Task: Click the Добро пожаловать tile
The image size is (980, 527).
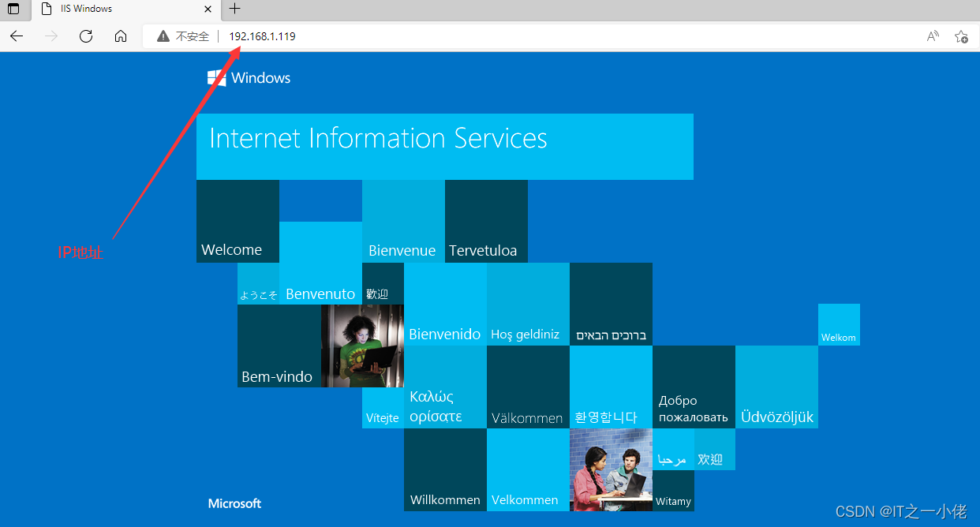Action: pyautogui.click(x=694, y=387)
